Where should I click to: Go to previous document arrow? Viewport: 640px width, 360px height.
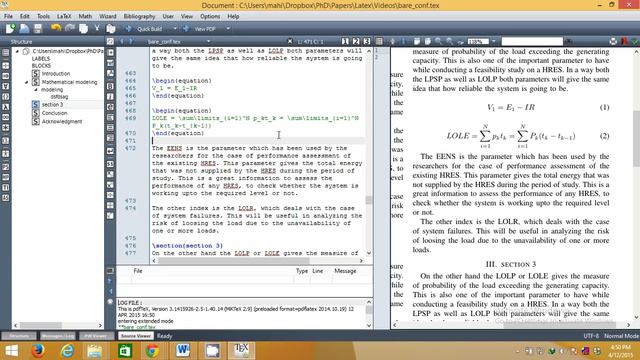pyautogui.click(x=122, y=41)
